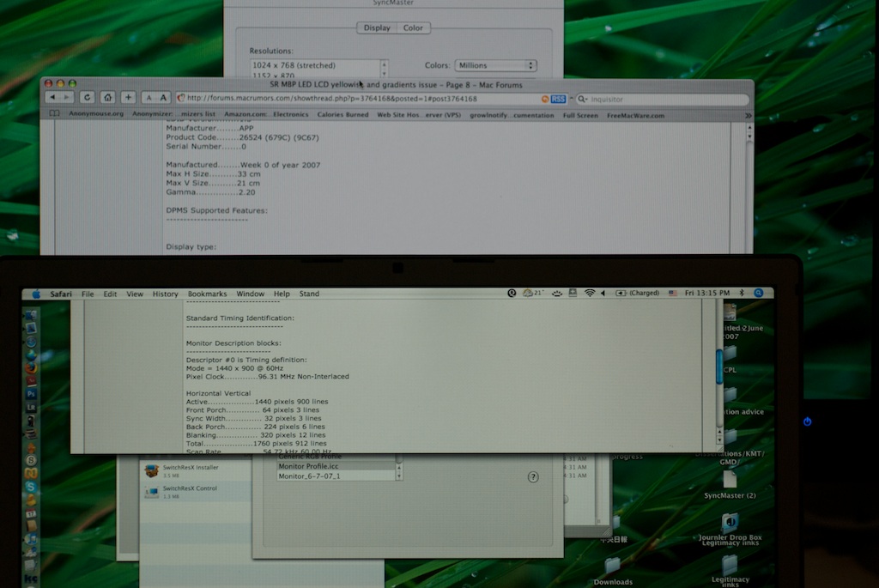Open the History menu
Screen dimensions: 879x588
[x=166, y=294]
